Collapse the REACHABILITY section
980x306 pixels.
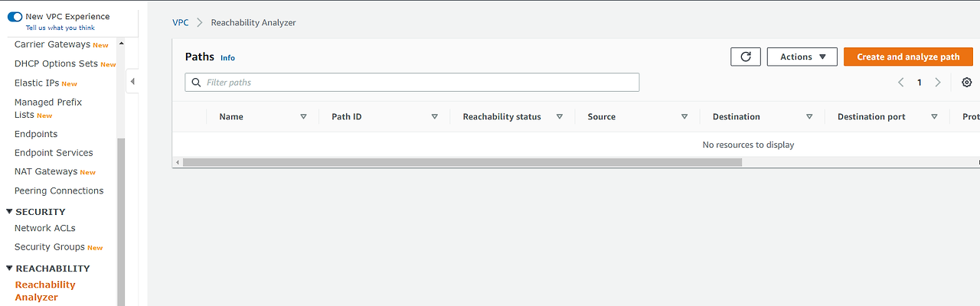point(9,269)
